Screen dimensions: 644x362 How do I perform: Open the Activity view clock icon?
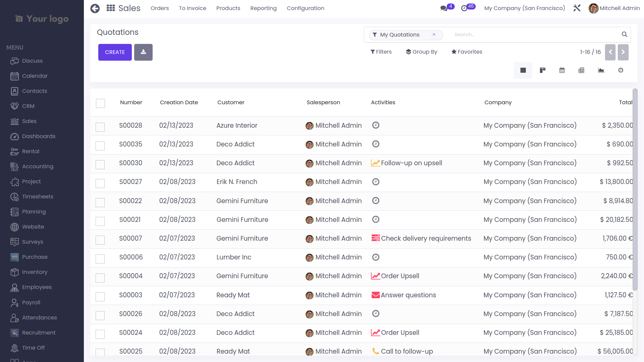click(621, 70)
